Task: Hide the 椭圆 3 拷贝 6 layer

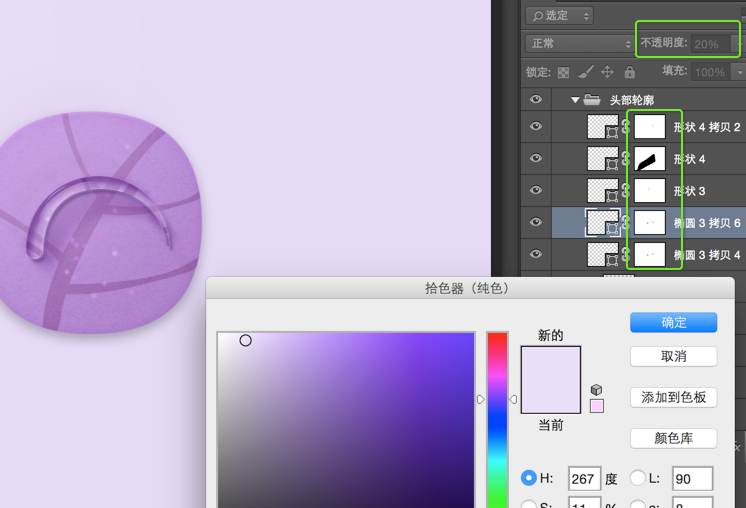Action: (x=536, y=222)
